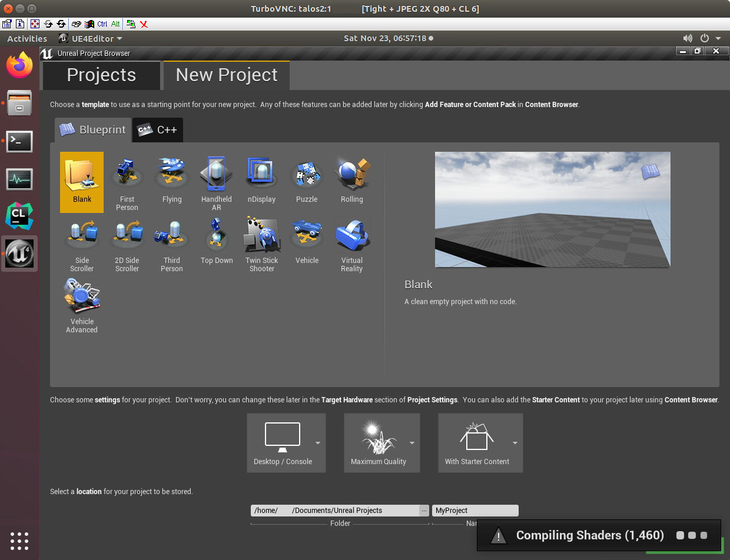Edit the MyProject name field
Image resolution: width=730 pixels, height=560 pixels.
click(475, 511)
